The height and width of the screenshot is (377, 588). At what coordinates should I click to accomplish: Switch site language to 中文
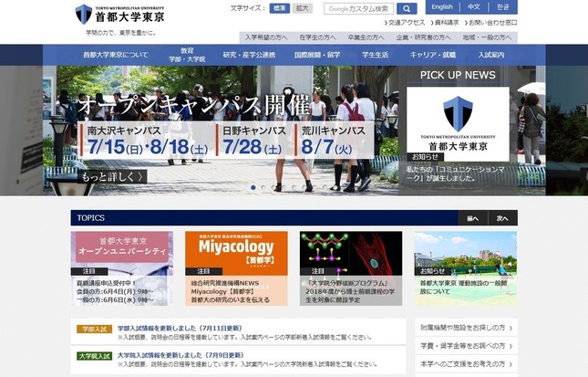click(x=473, y=7)
